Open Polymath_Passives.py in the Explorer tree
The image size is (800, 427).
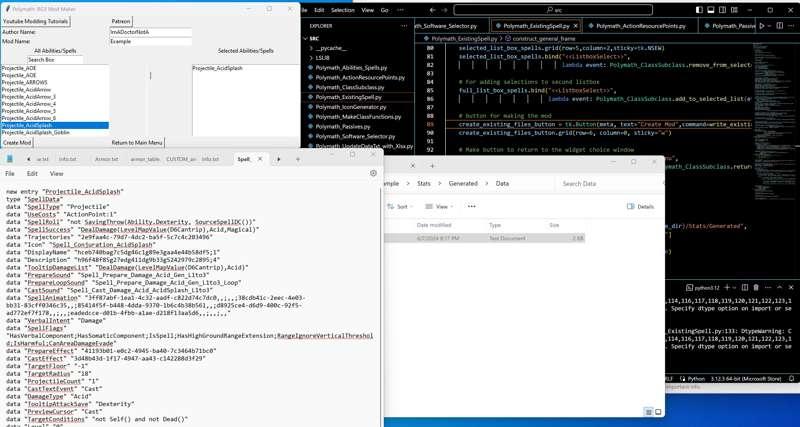tap(343, 127)
